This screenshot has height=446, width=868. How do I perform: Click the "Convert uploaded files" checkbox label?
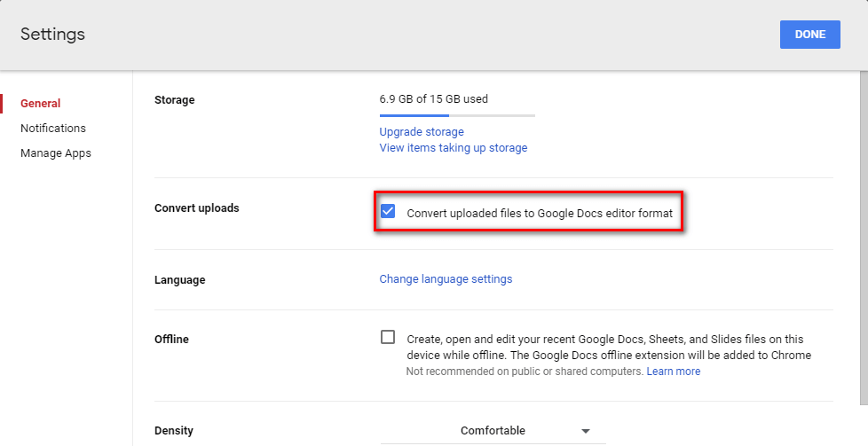click(540, 214)
